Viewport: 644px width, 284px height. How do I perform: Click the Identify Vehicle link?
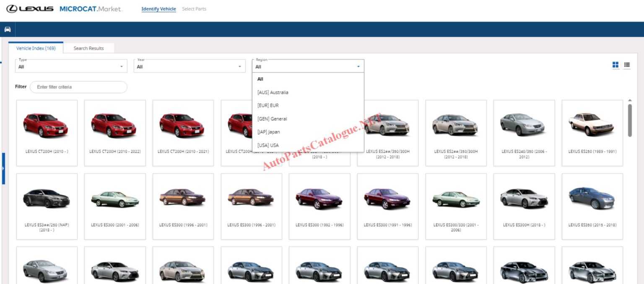click(158, 8)
